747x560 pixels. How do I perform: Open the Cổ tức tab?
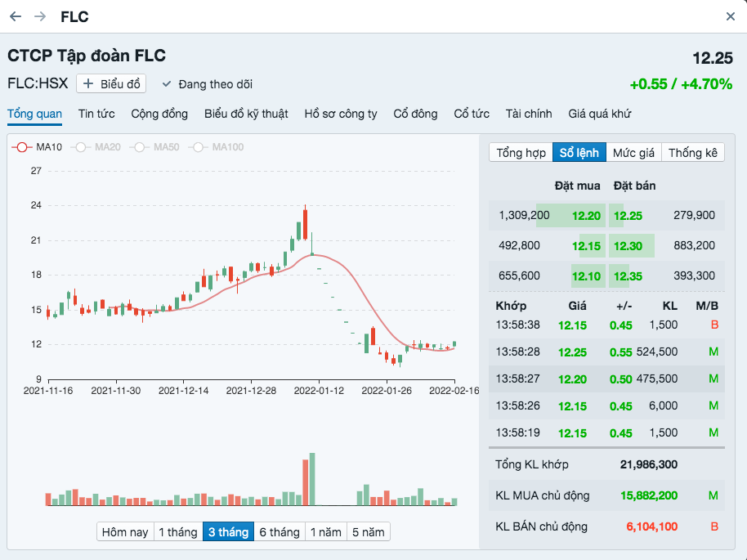(x=471, y=114)
